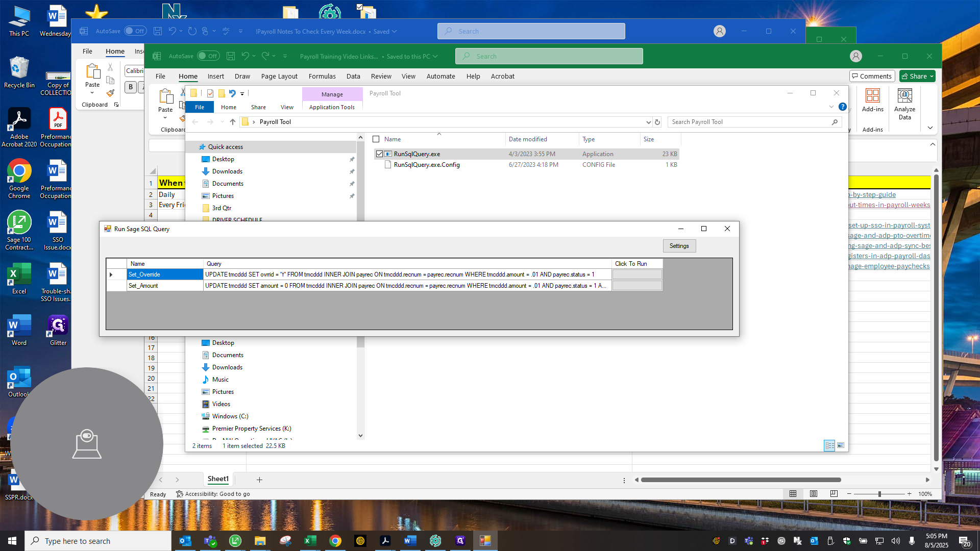980x551 pixels.
Task: Click the Excel account profile icon
Action: point(856,56)
